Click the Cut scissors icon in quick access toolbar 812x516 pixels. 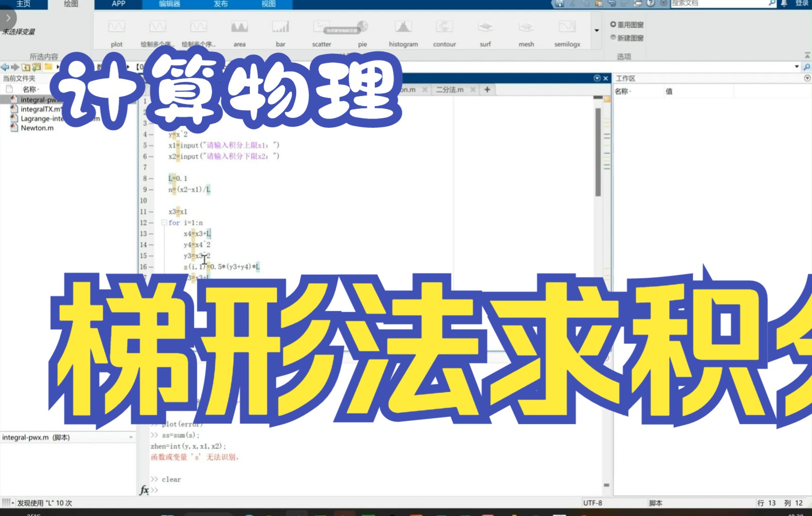tap(573, 3)
